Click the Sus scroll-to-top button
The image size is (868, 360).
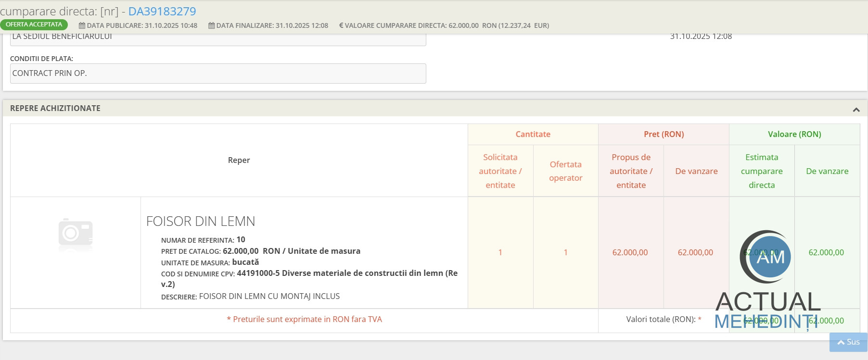point(848,342)
